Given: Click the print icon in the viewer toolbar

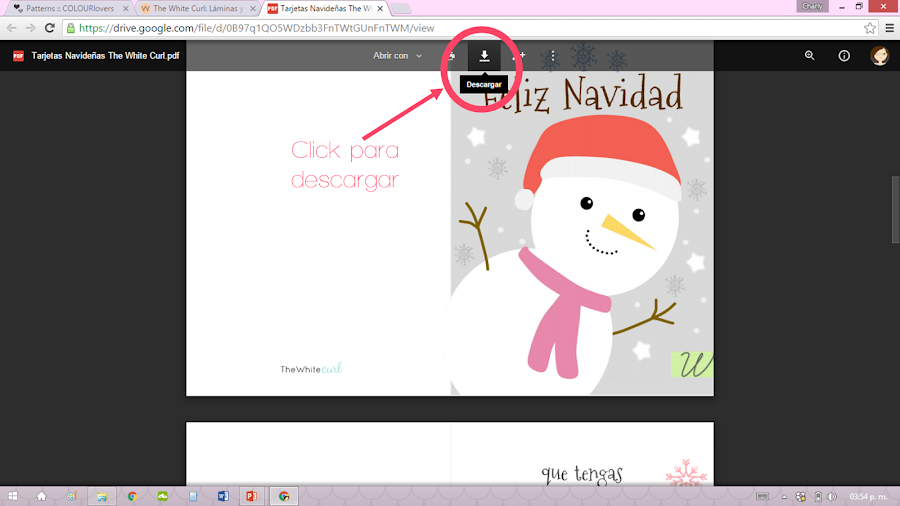Looking at the screenshot, I should [x=452, y=56].
